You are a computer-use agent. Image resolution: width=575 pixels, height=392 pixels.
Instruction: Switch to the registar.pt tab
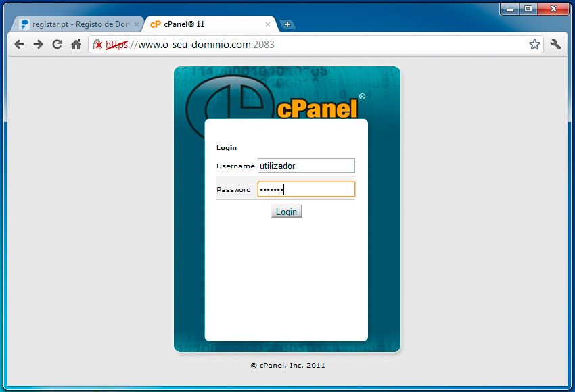77,24
